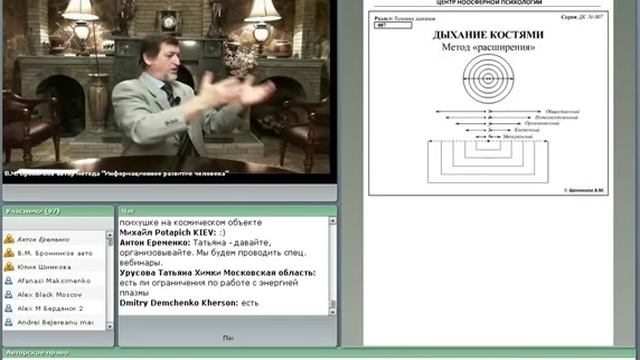The height and width of the screenshot is (360, 640).
Task: Click chat line 'похушке на космическом объекте'
Action: tap(191, 222)
